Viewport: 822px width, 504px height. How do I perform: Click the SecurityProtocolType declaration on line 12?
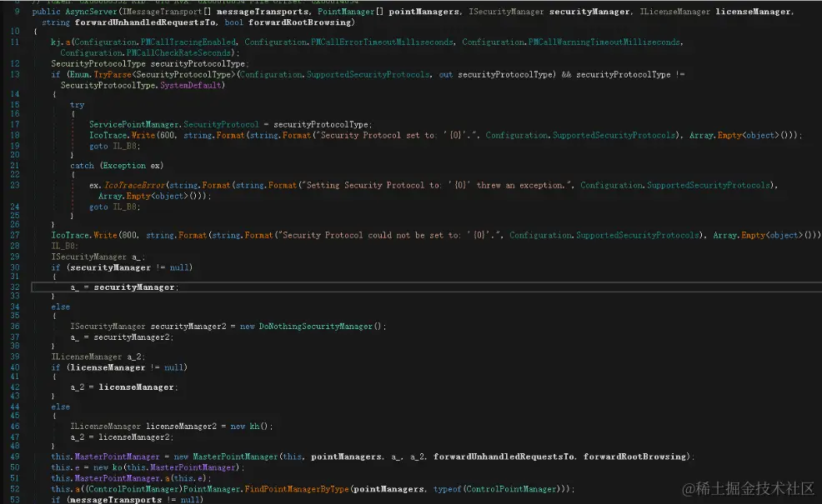click(x=148, y=64)
